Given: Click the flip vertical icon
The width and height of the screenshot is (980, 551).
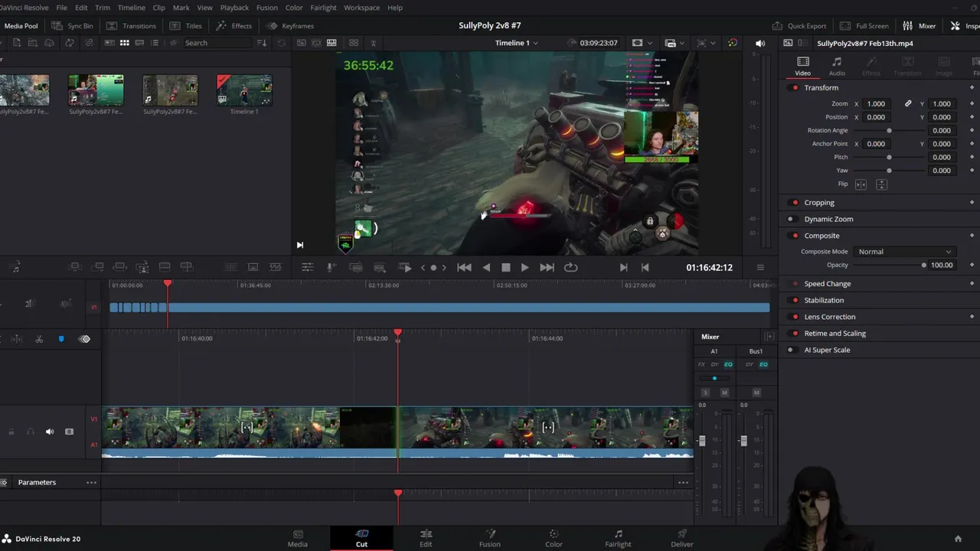Looking at the screenshot, I should (x=881, y=184).
